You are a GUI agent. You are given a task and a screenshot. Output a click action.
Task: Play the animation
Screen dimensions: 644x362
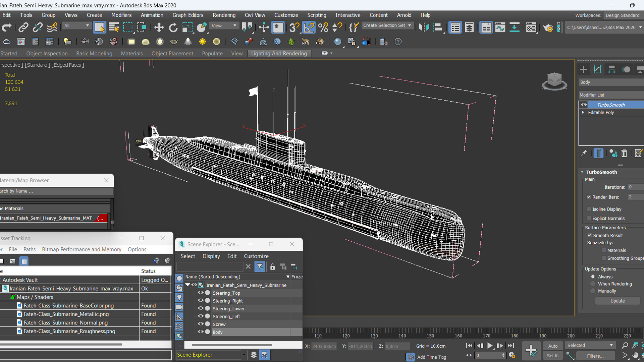490,346
